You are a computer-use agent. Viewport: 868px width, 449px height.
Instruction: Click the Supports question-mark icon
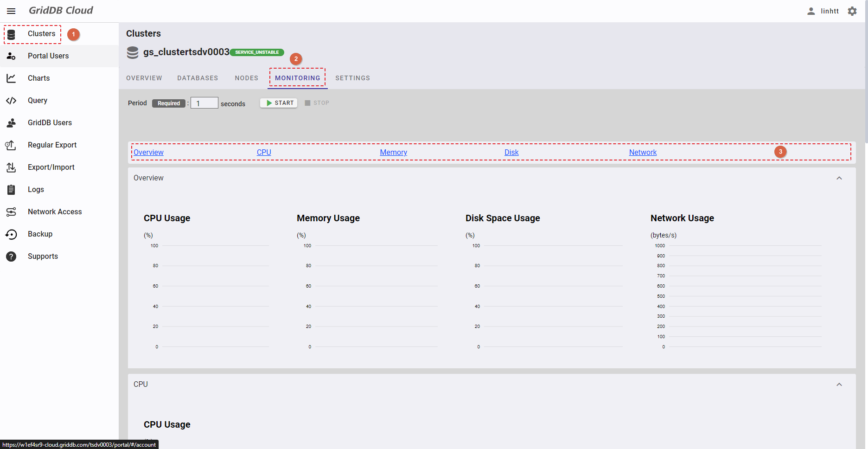(11, 257)
